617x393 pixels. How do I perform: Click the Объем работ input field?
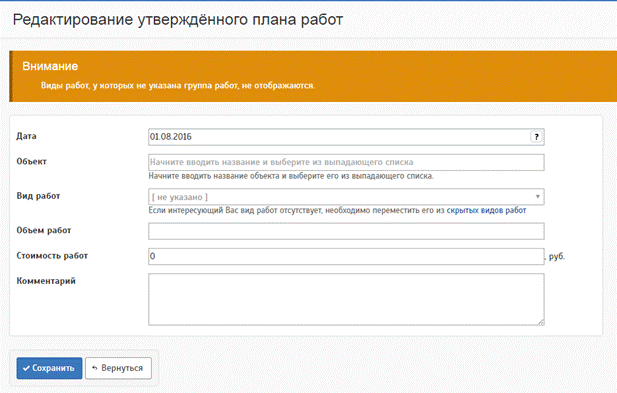[346, 231]
